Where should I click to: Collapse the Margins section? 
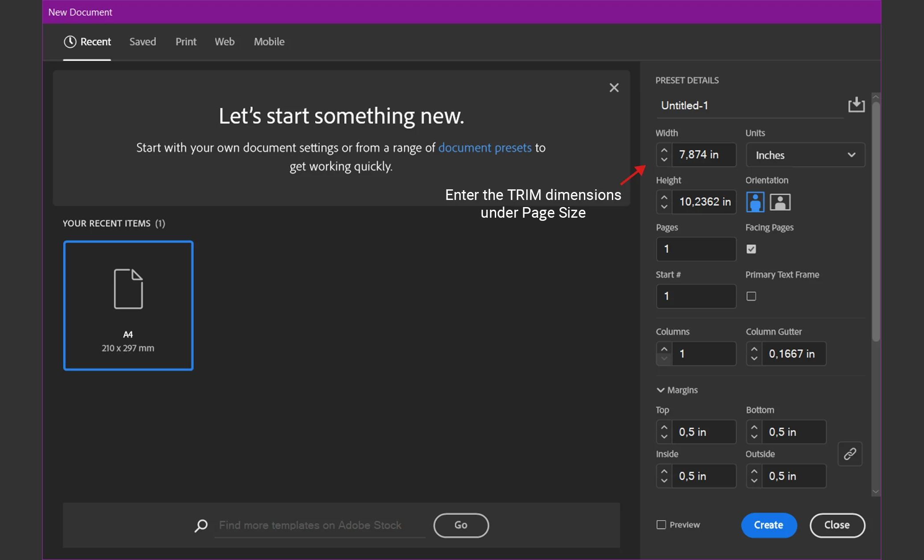[660, 390]
